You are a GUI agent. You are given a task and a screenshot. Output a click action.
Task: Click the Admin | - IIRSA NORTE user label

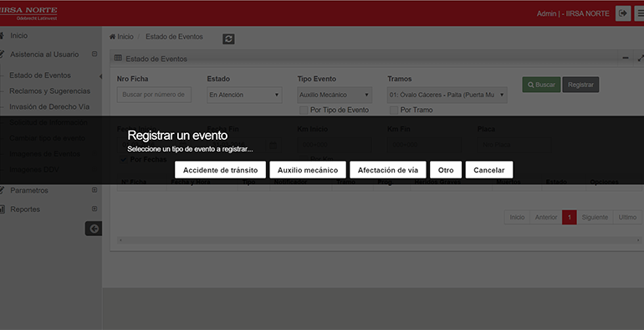coord(573,13)
